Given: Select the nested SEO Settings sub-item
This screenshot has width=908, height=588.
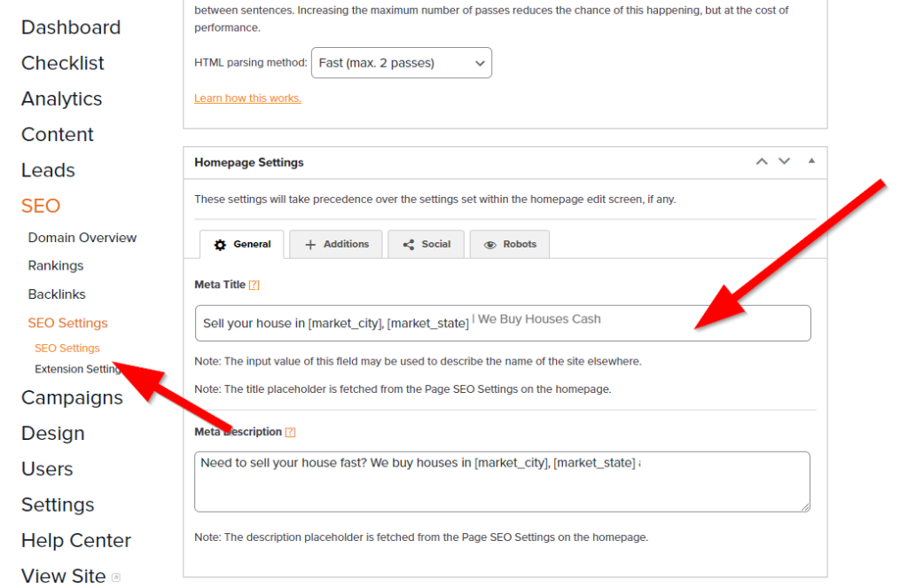Looking at the screenshot, I should coord(67,349).
